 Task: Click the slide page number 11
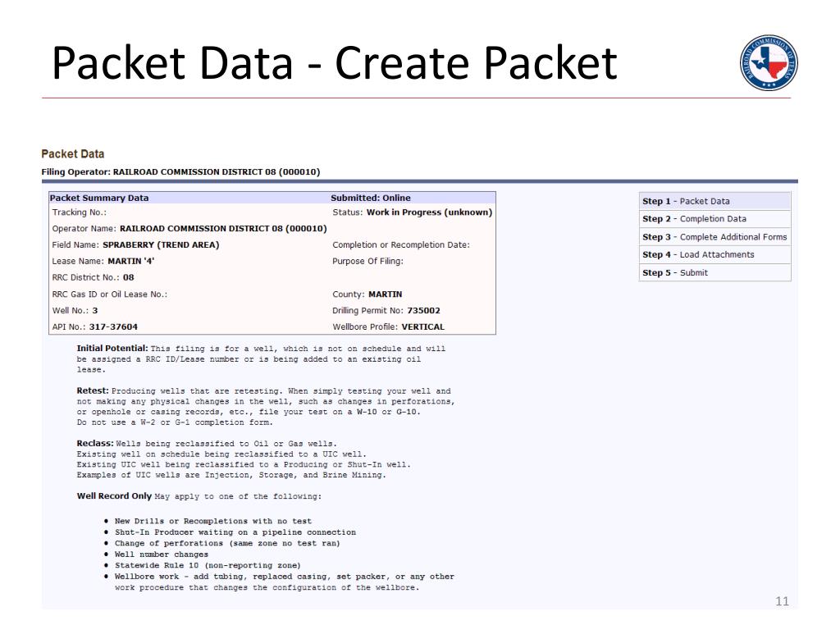point(782,601)
